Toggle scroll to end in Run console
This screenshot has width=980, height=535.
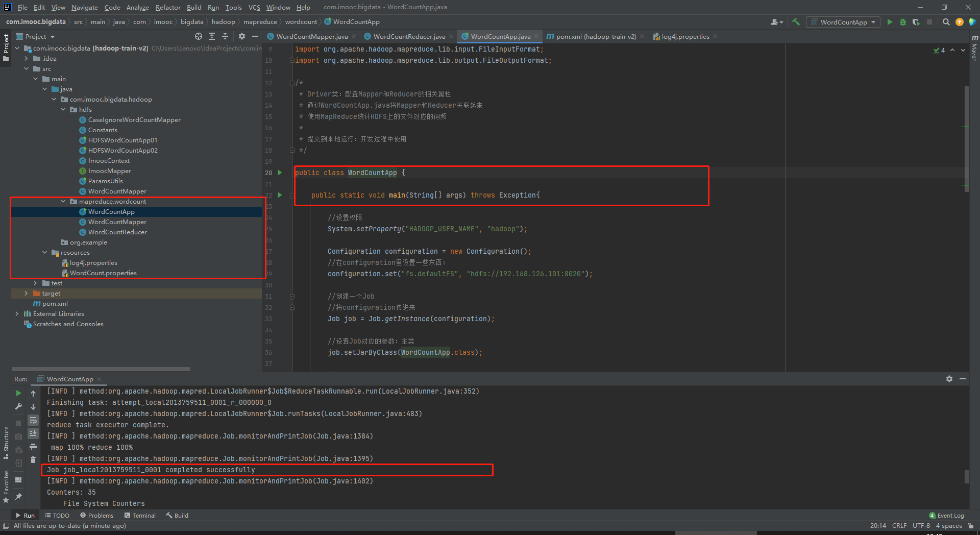click(33, 433)
